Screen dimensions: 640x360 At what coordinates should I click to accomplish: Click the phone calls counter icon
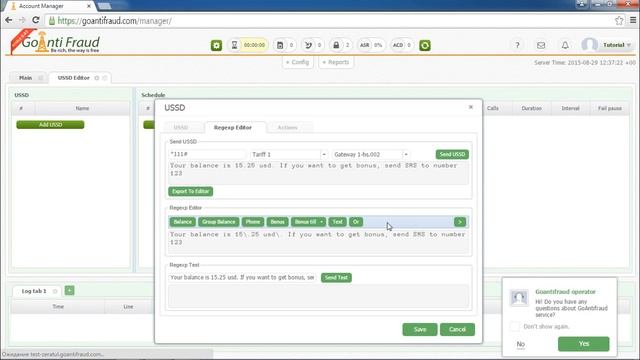(x=309, y=45)
